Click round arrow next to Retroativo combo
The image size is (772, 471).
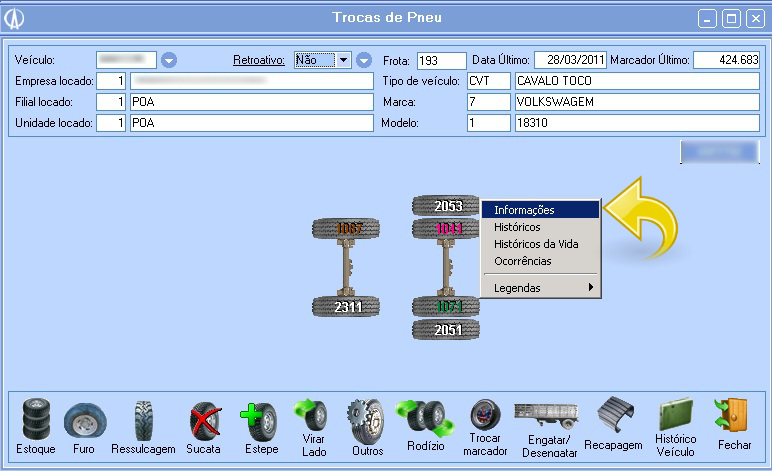click(x=364, y=60)
